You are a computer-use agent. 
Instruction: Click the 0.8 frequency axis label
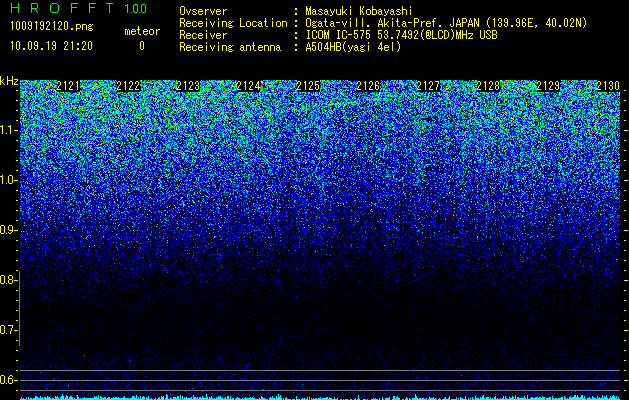coord(8,280)
